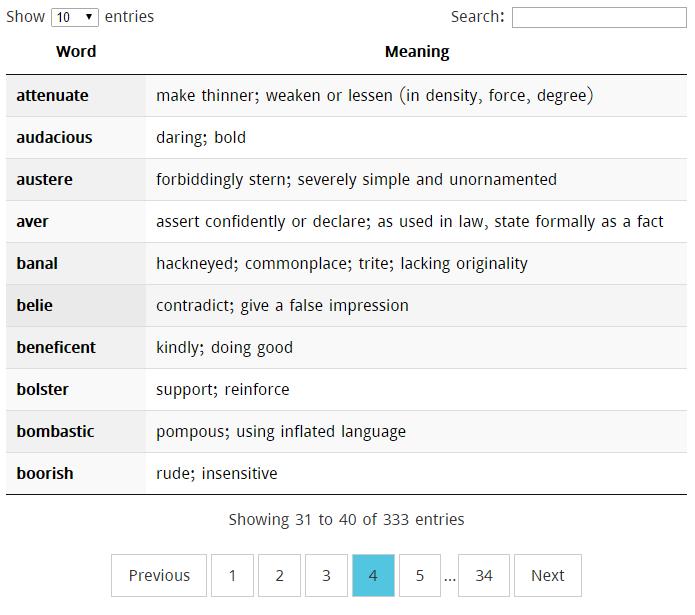
Task: Sort table by Meaning column header
Action: [416, 52]
